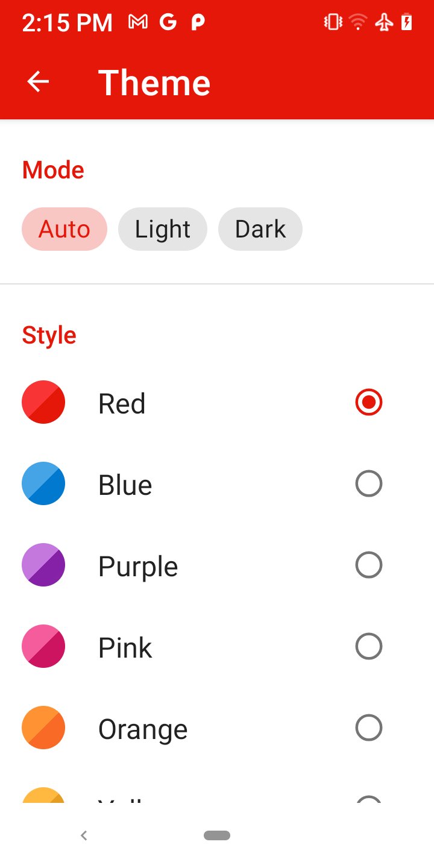The image size is (434, 868).
Task: Select the Blue style radio button
Action: (x=369, y=483)
